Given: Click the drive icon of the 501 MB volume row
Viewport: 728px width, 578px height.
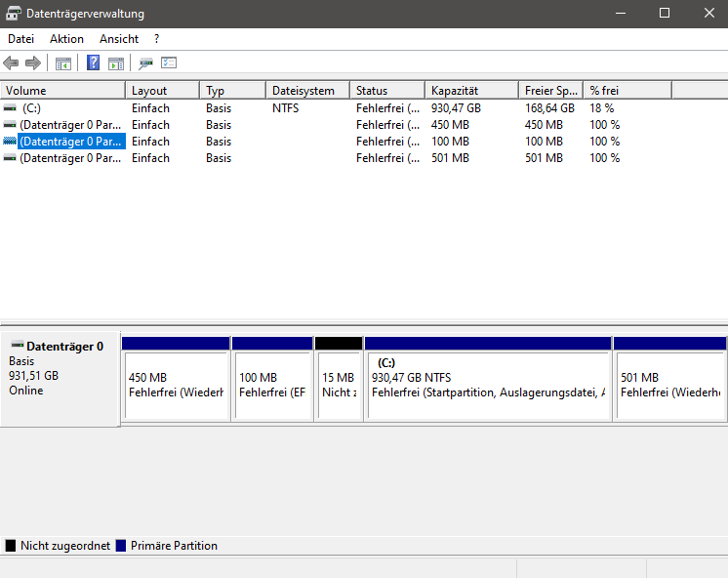Looking at the screenshot, I should [x=10, y=158].
